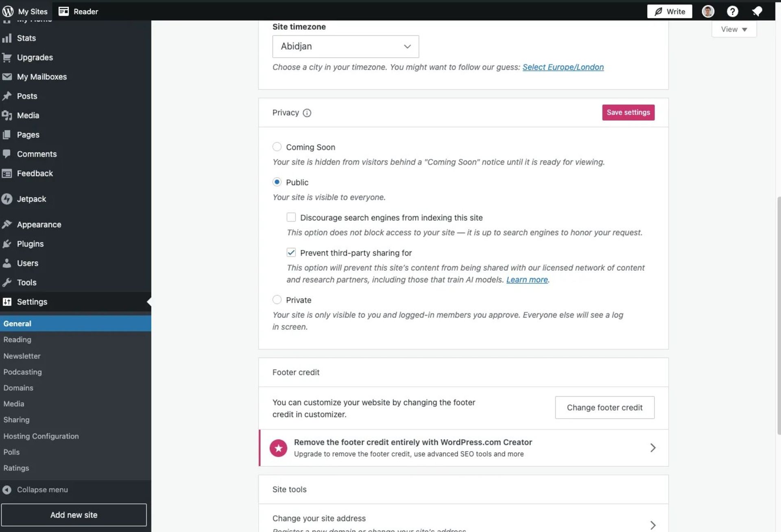The image size is (781, 532).
Task: Follow the Select Europe/London link
Action: (x=563, y=67)
